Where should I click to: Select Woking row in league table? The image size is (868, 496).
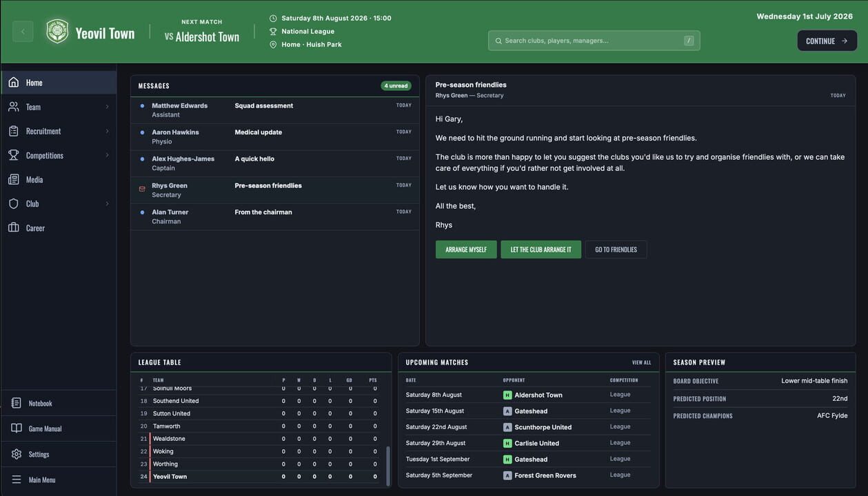point(259,451)
